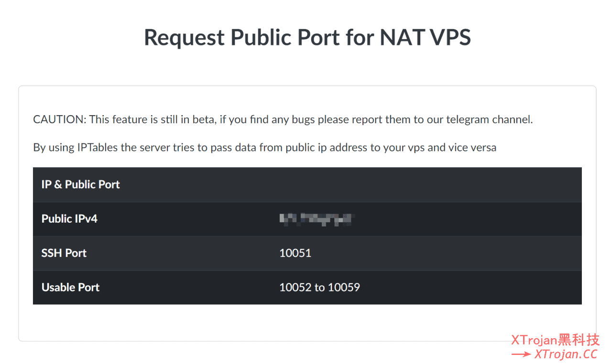Select the IPTables description sentence
612x364 pixels.
[x=264, y=147]
